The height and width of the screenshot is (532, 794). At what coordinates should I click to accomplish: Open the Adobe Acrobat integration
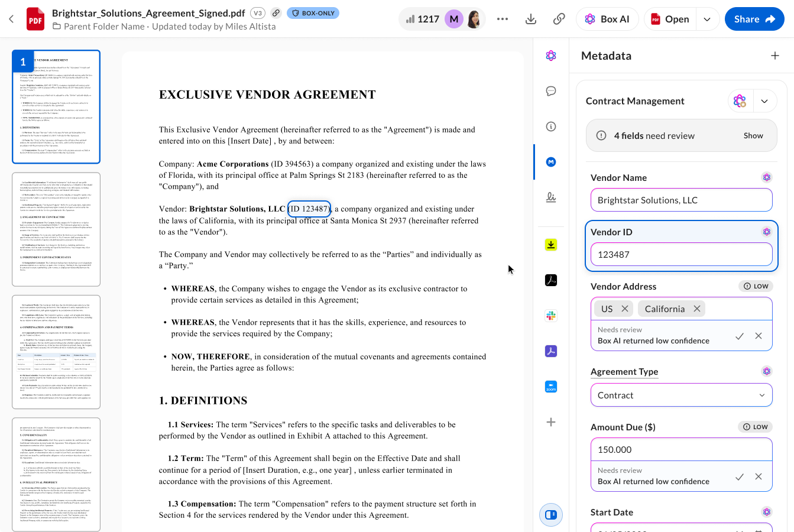point(550,280)
